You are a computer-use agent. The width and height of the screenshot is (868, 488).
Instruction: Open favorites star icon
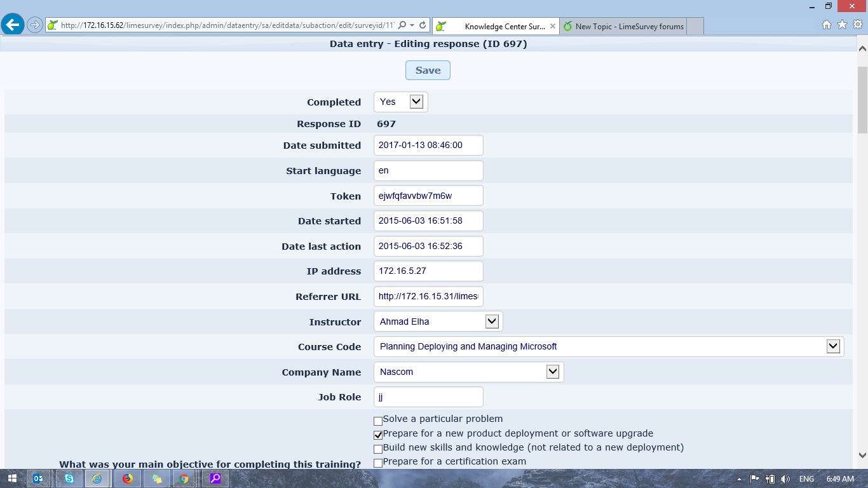pos(842,25)
